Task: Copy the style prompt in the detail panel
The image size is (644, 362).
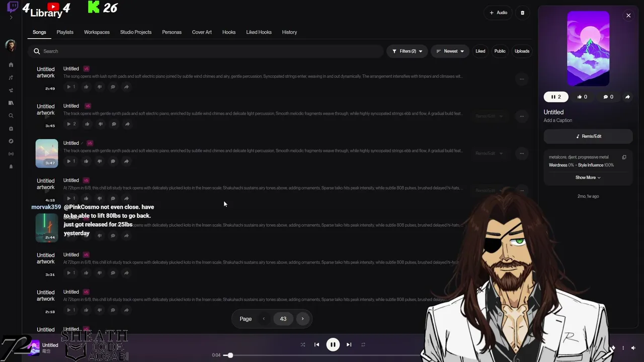Action: coord(624,157)
